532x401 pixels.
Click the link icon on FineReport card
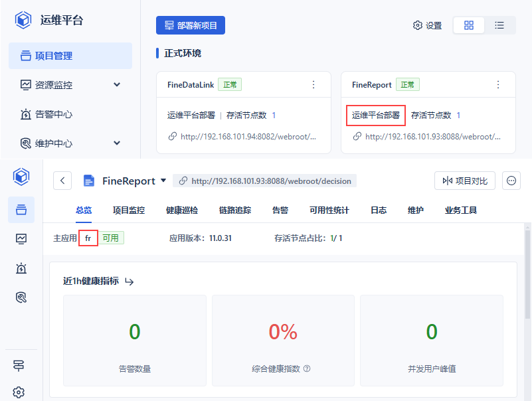click(x=357, y=136)
